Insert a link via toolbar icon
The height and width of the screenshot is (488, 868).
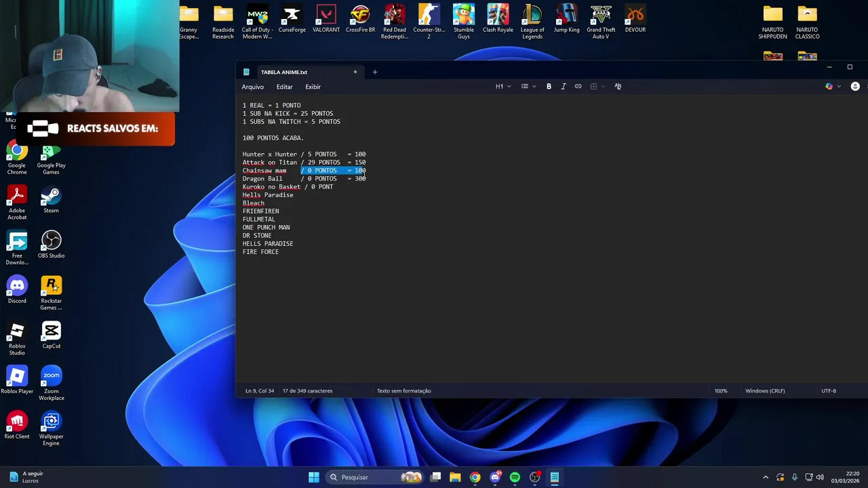pyautogui.click(x=578, y=87)
